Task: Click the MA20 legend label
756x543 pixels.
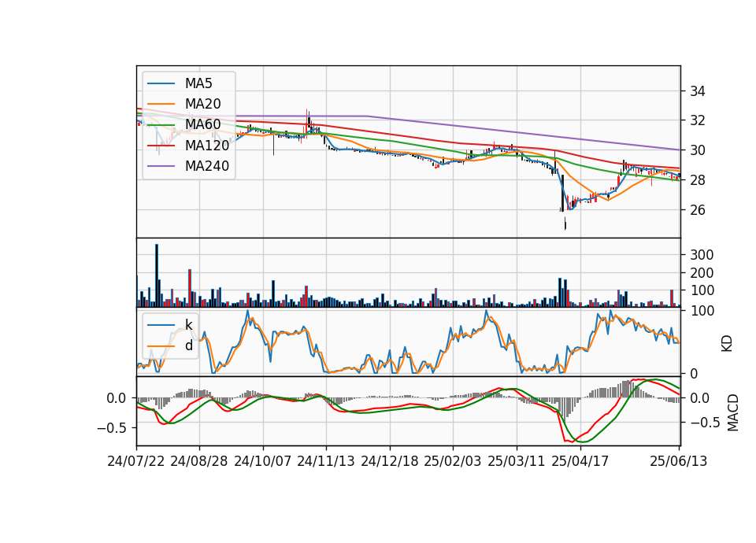Action: tap(202, 104)
